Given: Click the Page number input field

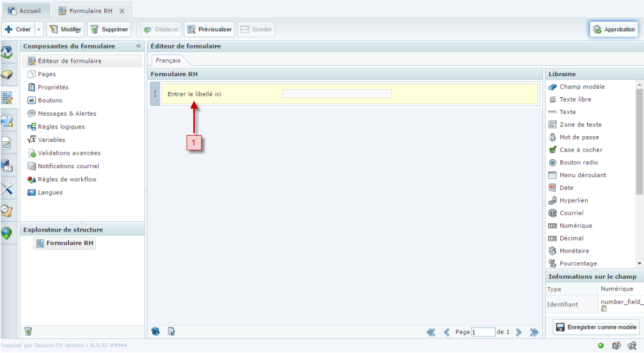Looking at the screenshot, I should coord(483,332).
